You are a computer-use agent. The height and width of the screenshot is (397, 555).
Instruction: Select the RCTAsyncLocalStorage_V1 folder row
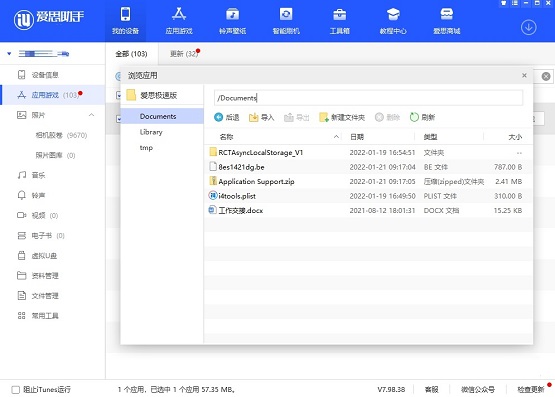[x=368, y=153]
